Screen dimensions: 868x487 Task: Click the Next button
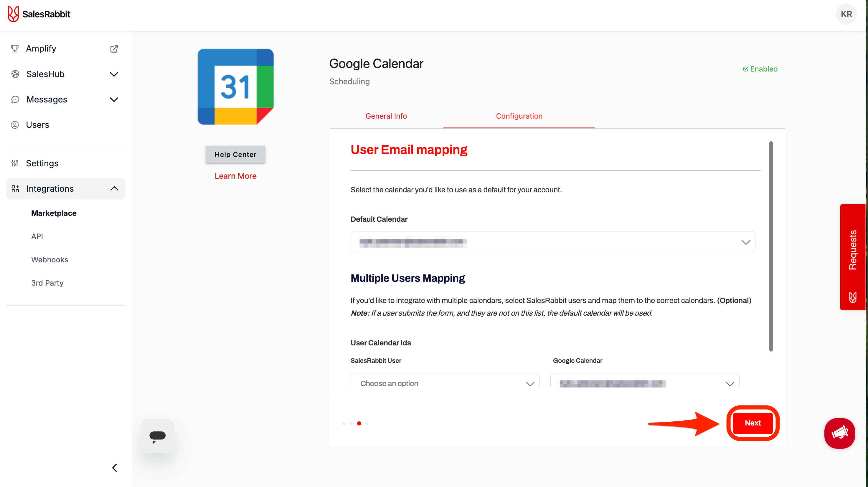point(753,423)
